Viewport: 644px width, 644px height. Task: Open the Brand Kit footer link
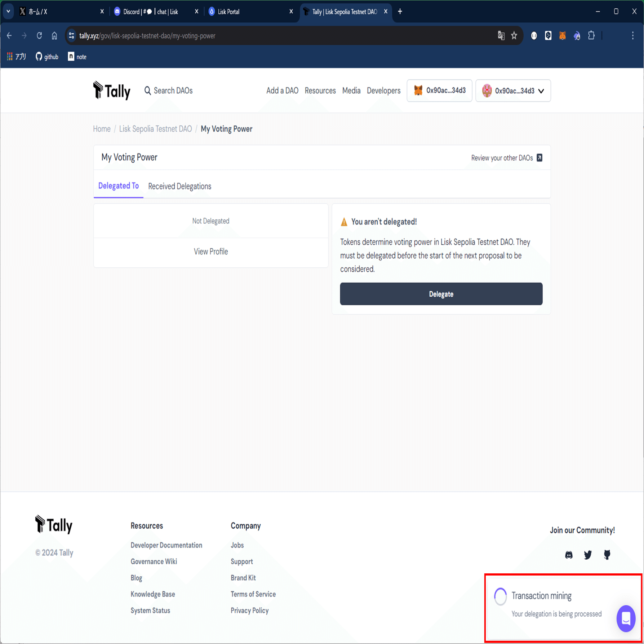pos(243,578)
